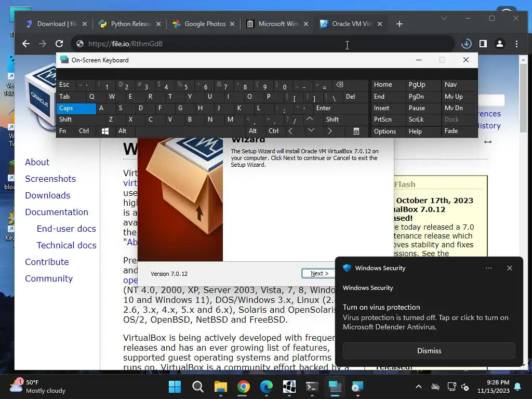Click the Contribute sidebar link
The width and height of the screenshot is (532, 399).
pyautogui.click(x=47, y=262)
